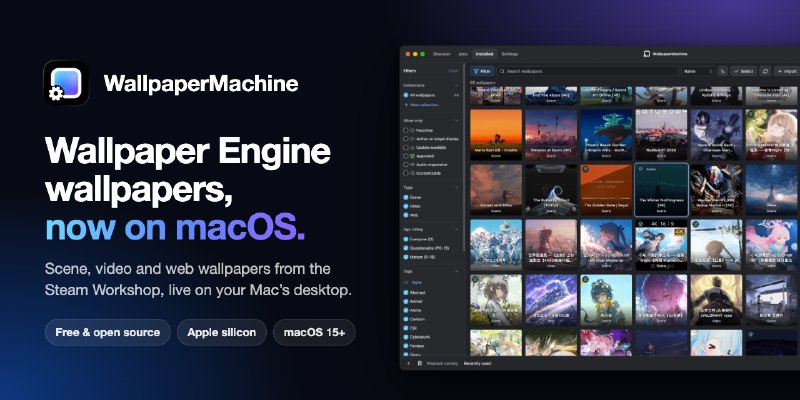Click the WallpaperMachine icon in the window title
The width and height of the screenshot is (800, 400).
click(x=647, y=54)
